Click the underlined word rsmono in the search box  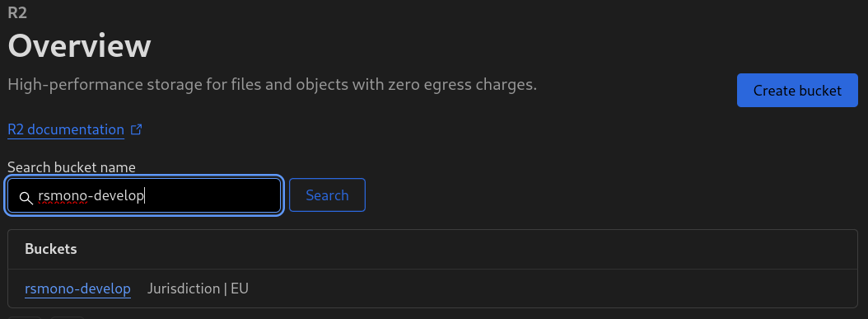click(x=63, y=195)
